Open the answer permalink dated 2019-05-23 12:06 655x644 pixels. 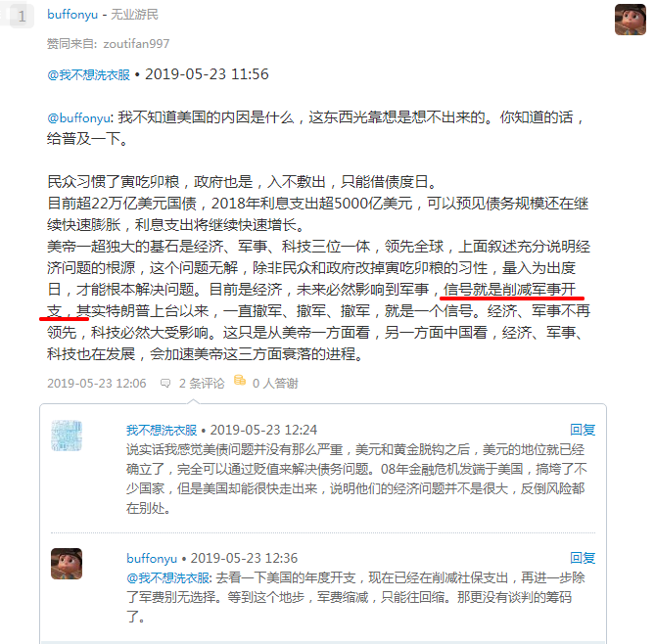pos(97,383)
